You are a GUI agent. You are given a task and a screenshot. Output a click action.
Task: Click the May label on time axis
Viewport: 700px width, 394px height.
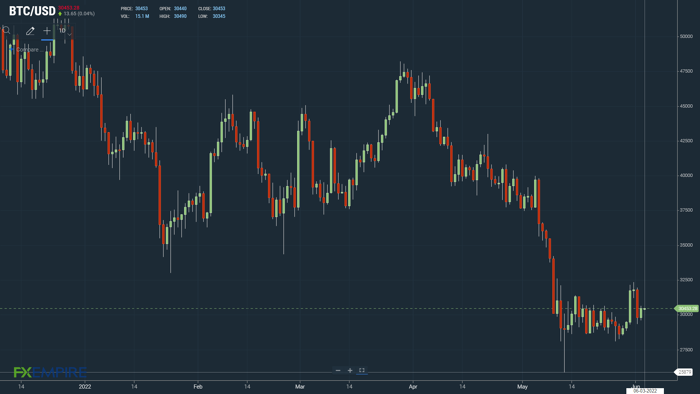coord(522,386)
